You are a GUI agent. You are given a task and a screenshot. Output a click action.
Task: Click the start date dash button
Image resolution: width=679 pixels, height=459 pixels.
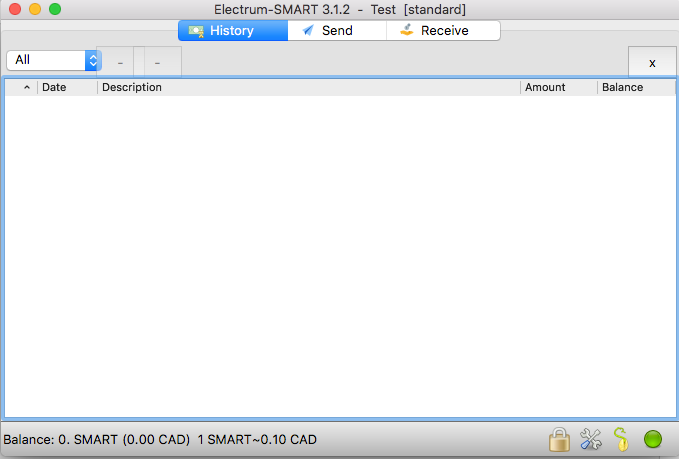(120, 62)
